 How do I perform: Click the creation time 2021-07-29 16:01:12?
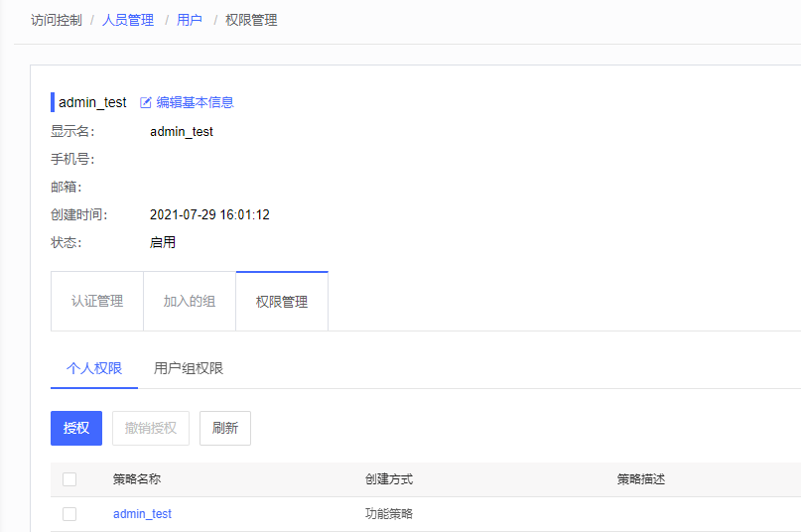click(209, 214)
